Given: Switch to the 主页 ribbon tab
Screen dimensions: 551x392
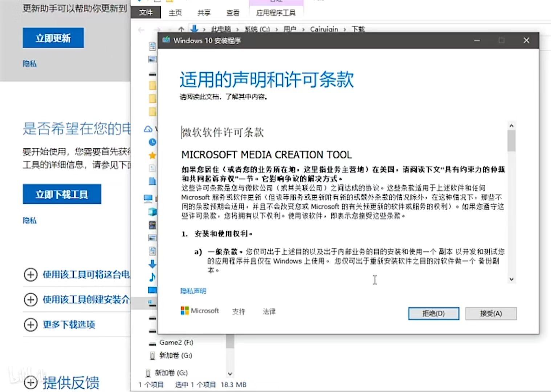Looking at the screenshot, I should [175, 13].
